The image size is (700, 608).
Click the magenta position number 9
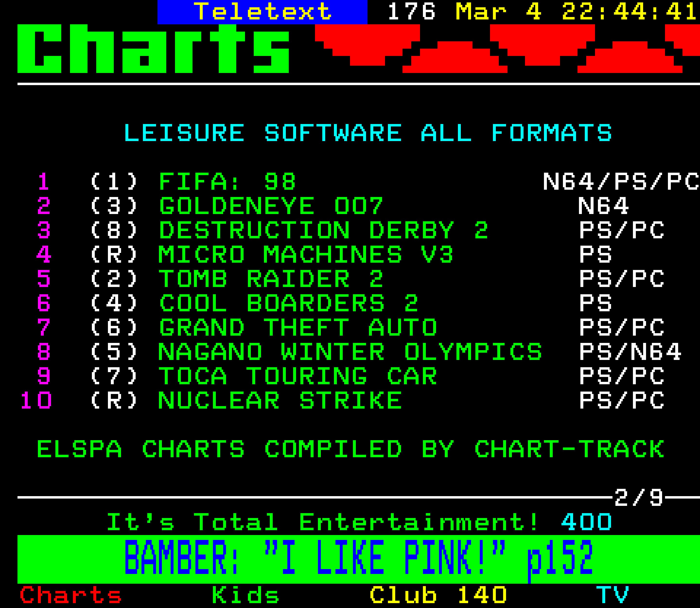pos(44,376)
